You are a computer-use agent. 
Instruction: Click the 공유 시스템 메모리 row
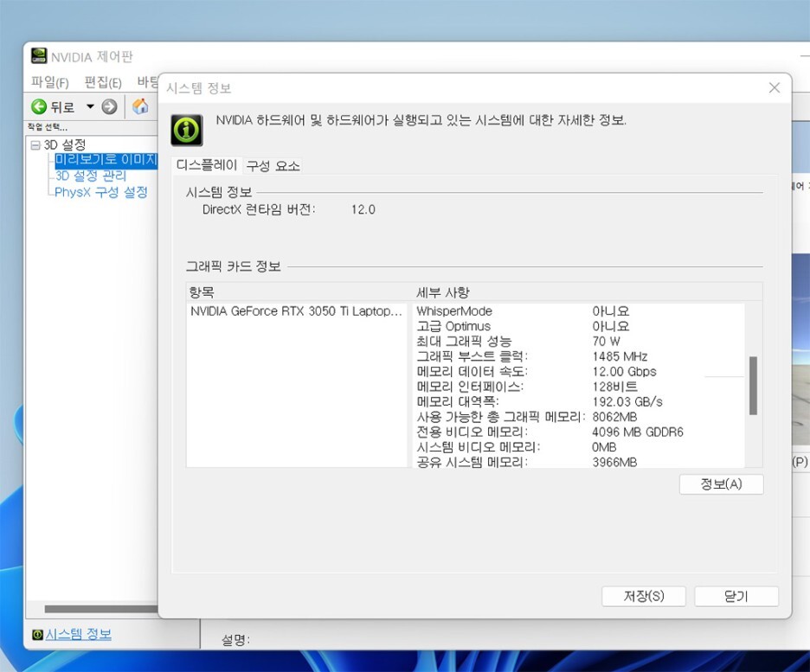[580, 462]
